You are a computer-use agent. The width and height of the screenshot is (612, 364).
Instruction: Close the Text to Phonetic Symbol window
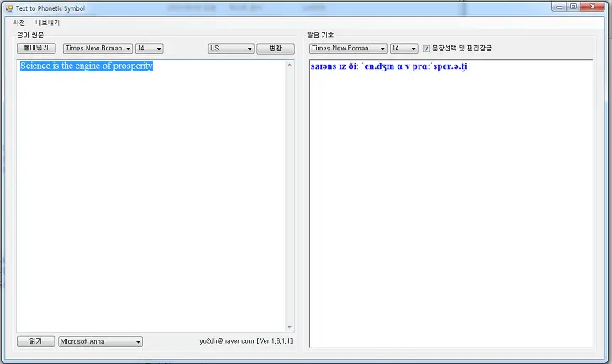(593, 7)
